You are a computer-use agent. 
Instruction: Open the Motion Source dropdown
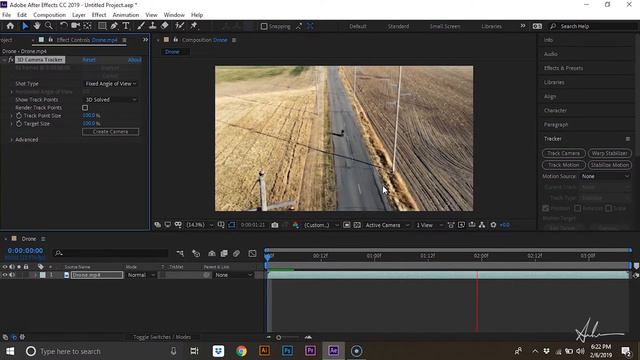(605, 176)
